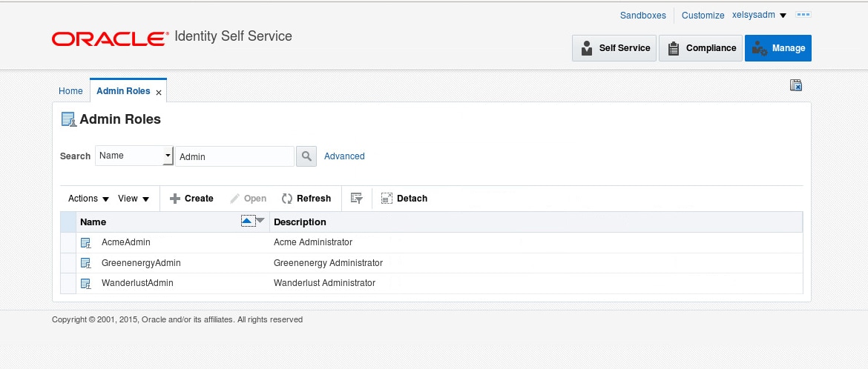Sort Name column descending with down arrow

click(260, 220)
